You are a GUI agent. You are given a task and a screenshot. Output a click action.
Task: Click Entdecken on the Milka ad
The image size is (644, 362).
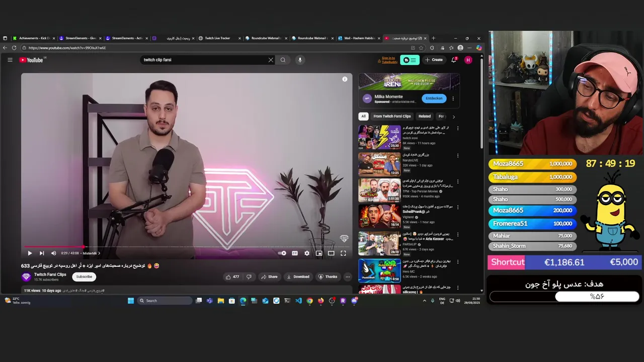[x=434, y=99]
